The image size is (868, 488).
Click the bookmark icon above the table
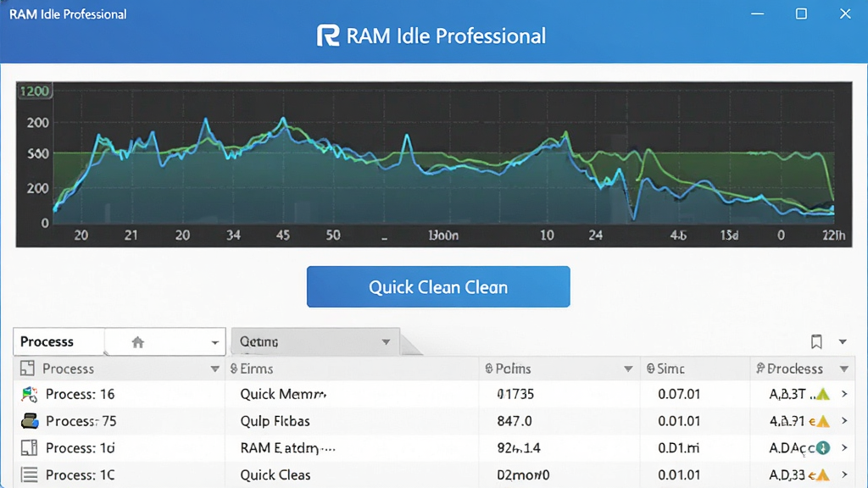click(816, 342)
